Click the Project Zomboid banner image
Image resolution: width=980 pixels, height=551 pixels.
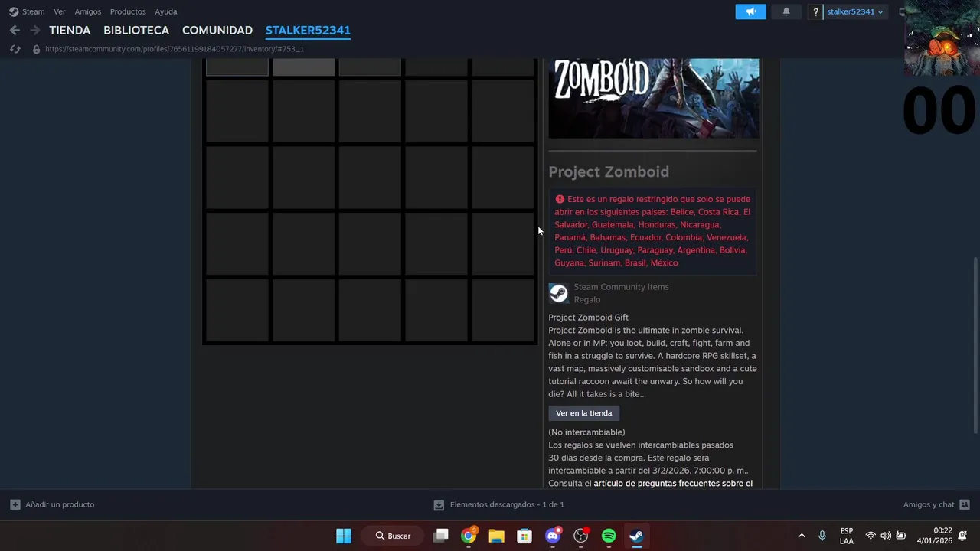[x=654, y=98]
